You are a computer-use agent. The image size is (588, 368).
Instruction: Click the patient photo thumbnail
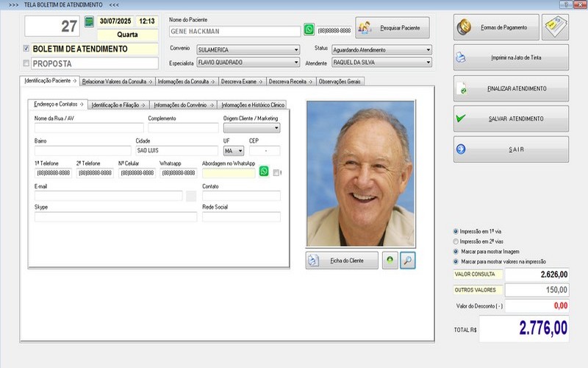tap(360, 174)
